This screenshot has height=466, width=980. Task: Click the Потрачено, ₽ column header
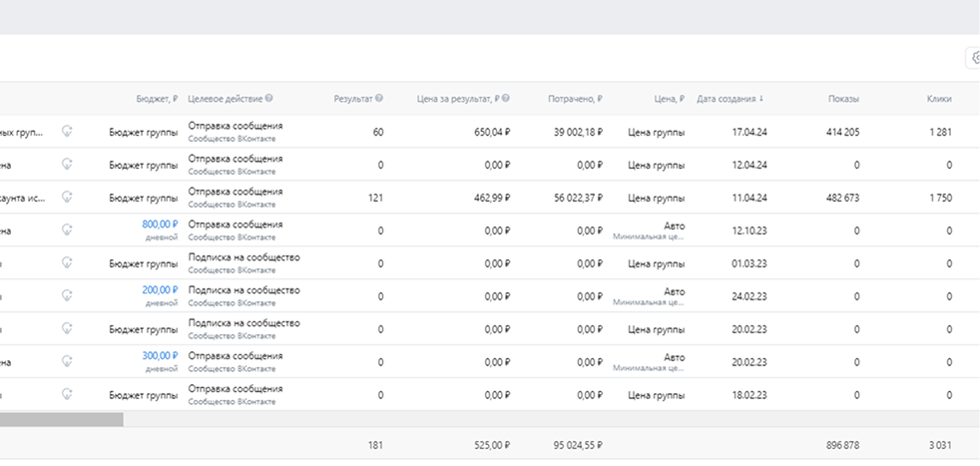575,99
